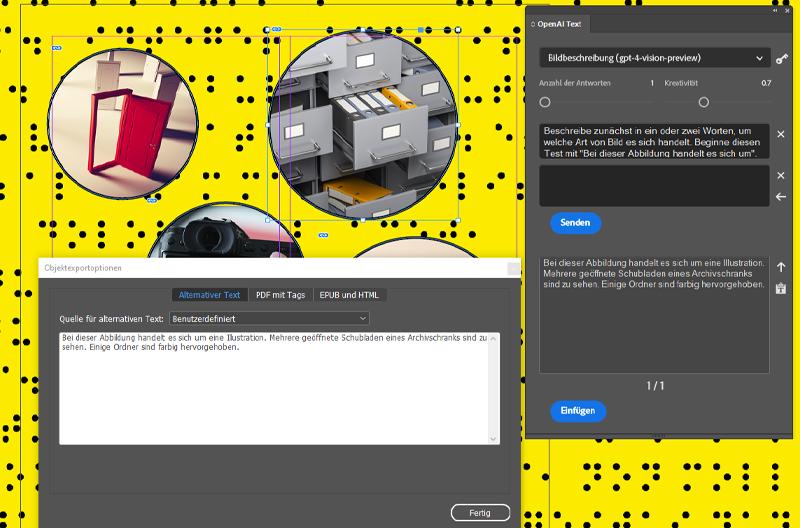Confirm dialog with the Fertig button
Viewport: 800px width, 528px height.
tap(480, 513)
